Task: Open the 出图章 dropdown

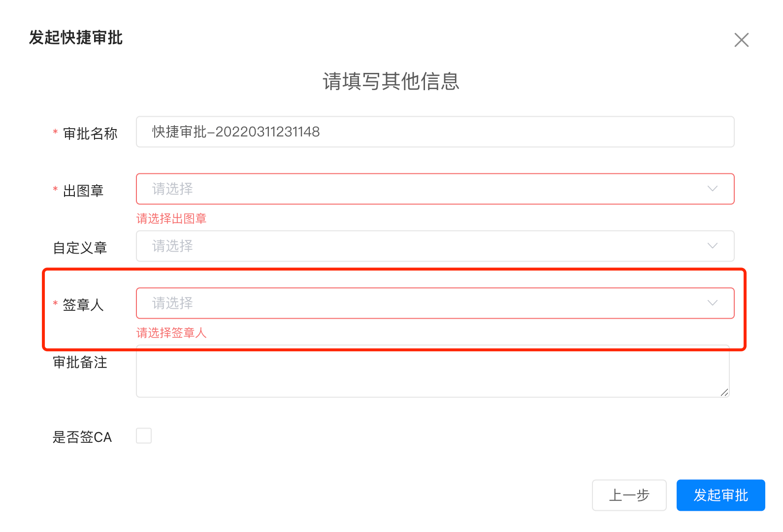Action: point(424,189)
